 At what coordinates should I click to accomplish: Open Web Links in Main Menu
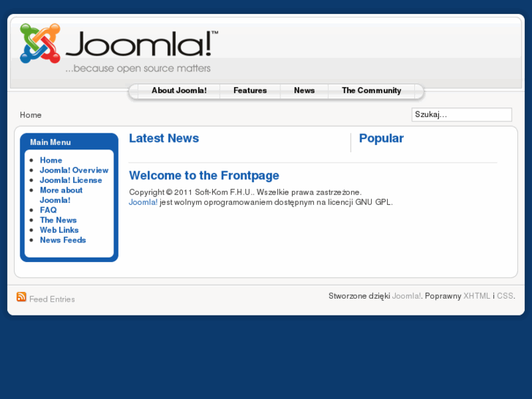tap(59, 230)
